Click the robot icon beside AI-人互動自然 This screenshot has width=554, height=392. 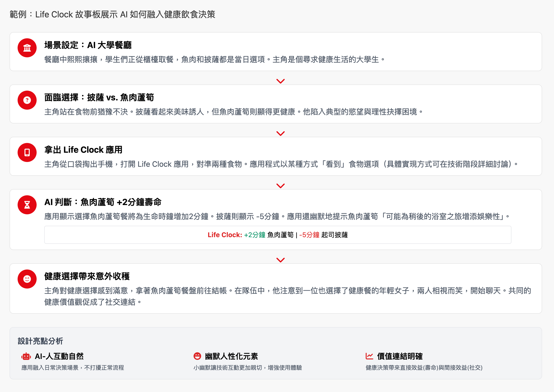pyautogui.click(x=26, y=356)
